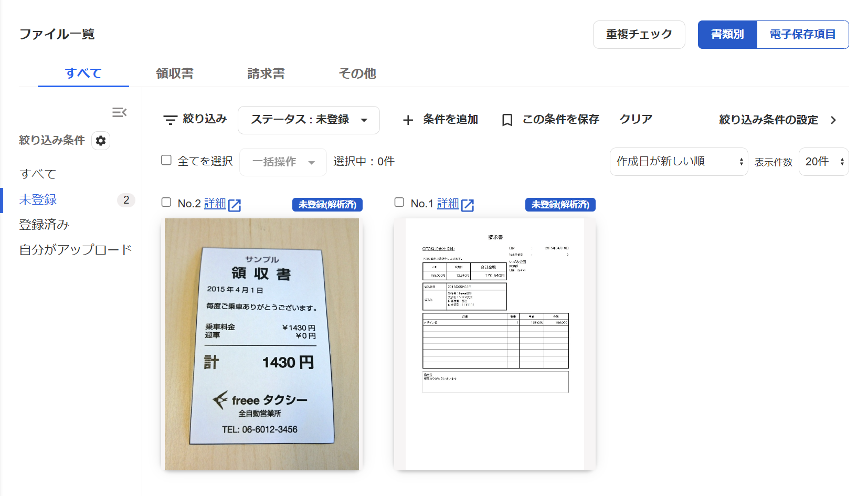Open the 一括操作 dropdown
This screenshot has height=496, width=868.
[x=283, y=162]
